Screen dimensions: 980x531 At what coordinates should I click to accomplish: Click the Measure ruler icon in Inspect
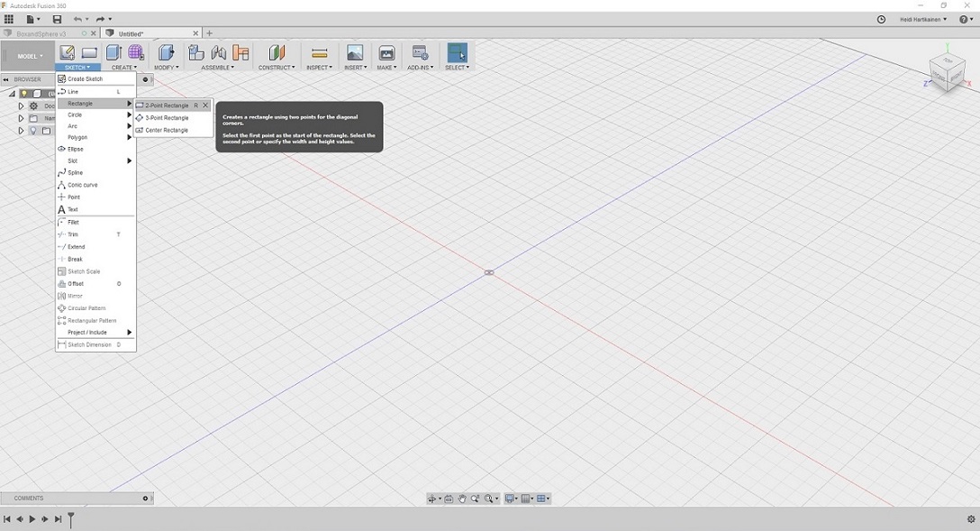[x=320, y=53]
